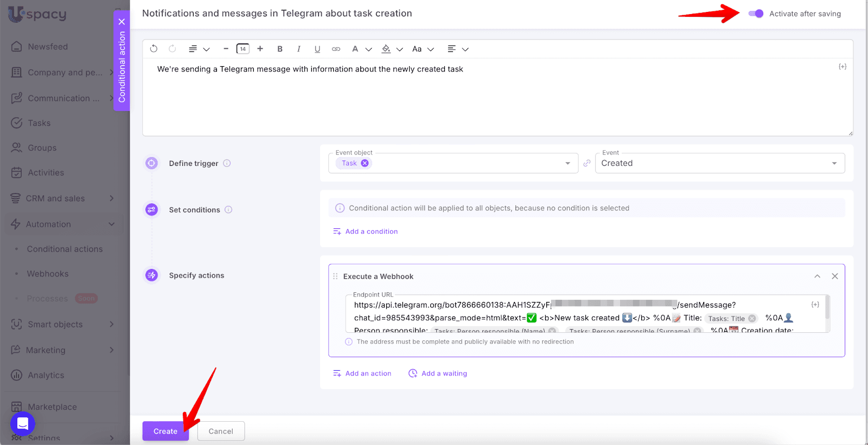Image resolution: width=868 pixels, height=445 pixels.
Task: Click the Add a waiting link
Action: 444,373
